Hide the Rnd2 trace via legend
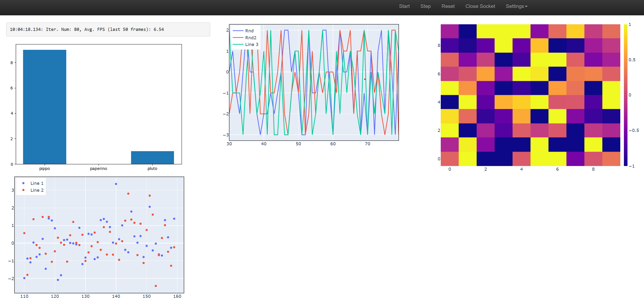This screenshot has height=304, width=644. tap(250, 38)
